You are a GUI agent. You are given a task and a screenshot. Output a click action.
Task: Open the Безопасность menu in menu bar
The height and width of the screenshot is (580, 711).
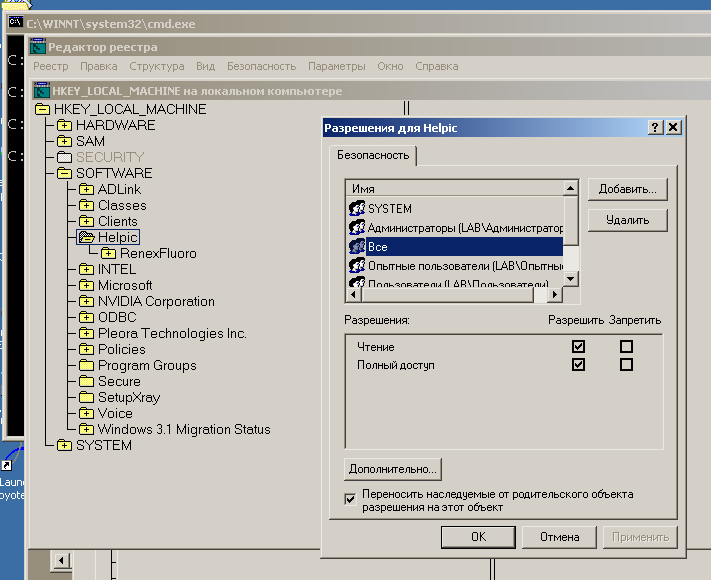(261, 66)
